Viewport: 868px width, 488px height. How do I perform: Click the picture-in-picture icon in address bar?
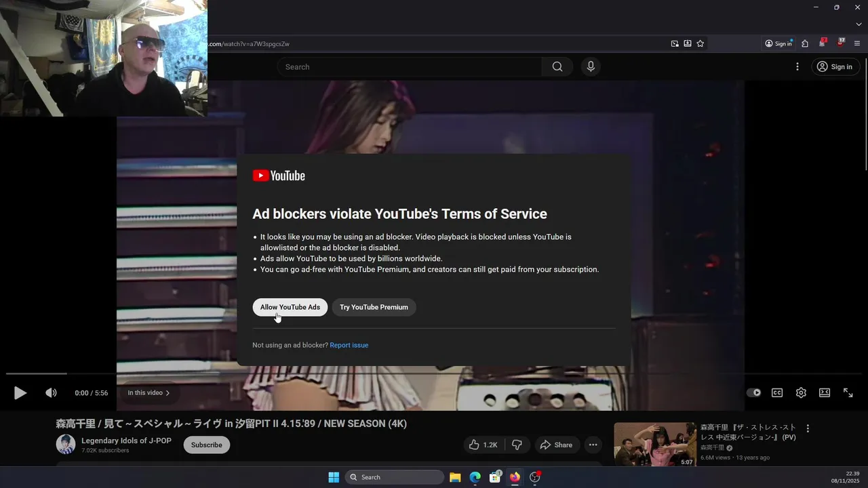click(x=675, y=43)
